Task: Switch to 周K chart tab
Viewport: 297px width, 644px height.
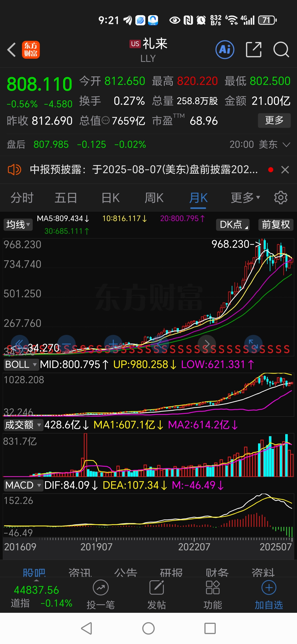Action: 154,198
